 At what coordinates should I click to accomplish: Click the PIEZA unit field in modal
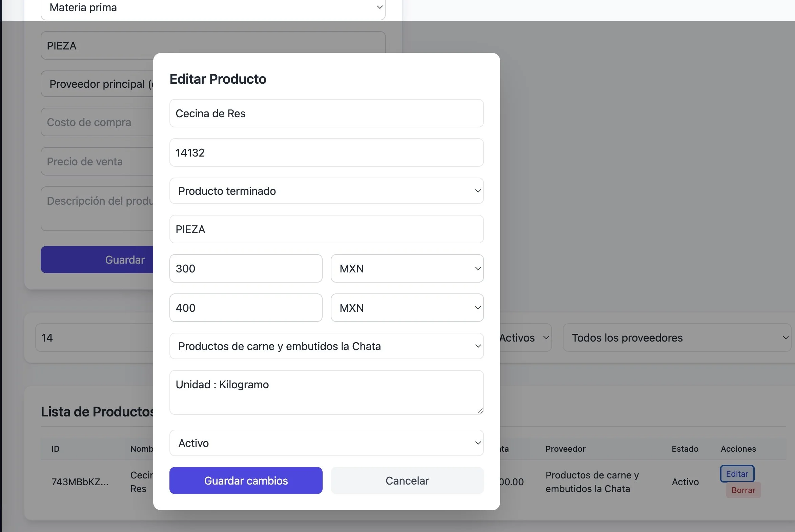[326, 229]
